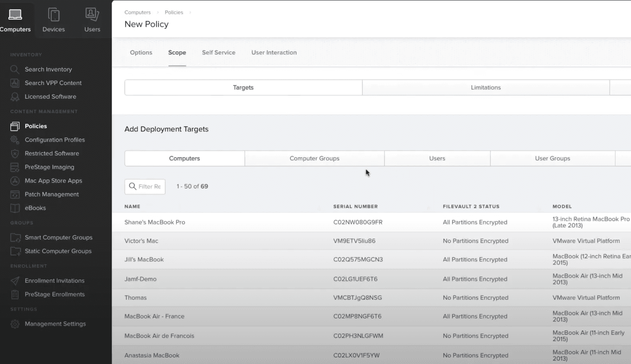This screenshot has width=631, height=364.
Task: Sort by FILEVAULT 2 STATUS column header
Action: (x=471, y=206)
